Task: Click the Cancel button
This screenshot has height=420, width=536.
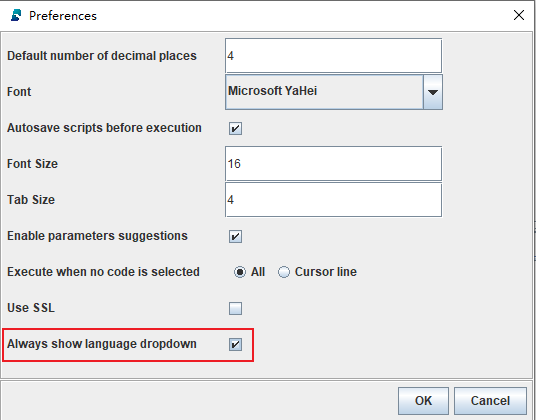Action: pos(490,401)
